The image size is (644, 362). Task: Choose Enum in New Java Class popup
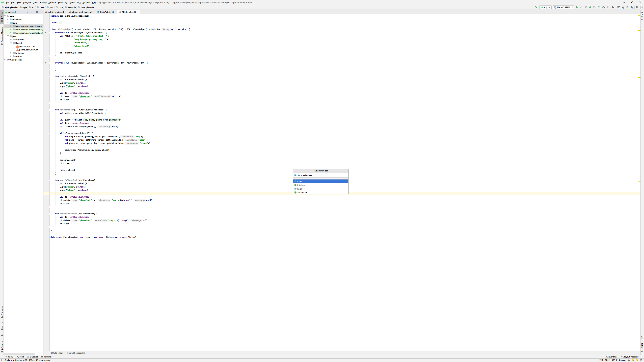click(300, 189)
